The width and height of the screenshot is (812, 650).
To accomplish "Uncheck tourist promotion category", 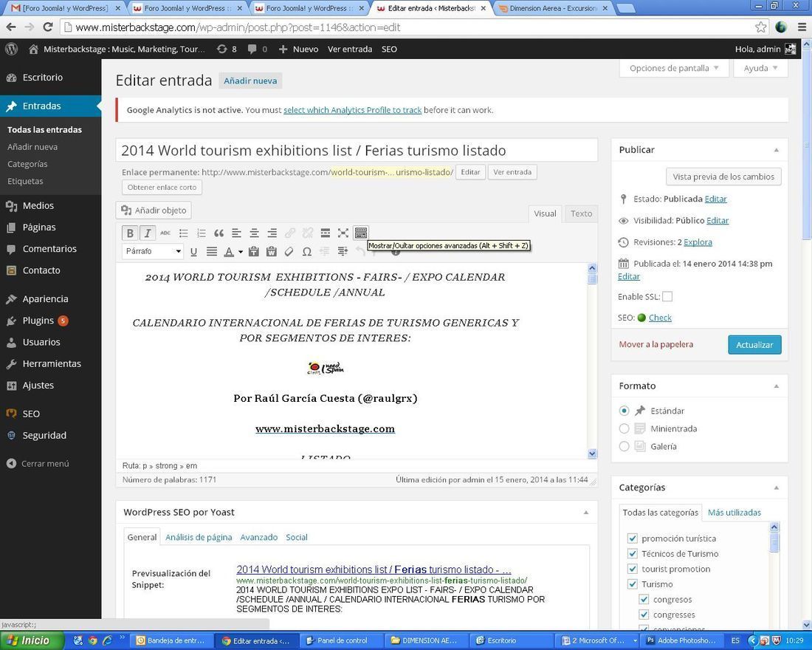I will coord(633,569).
